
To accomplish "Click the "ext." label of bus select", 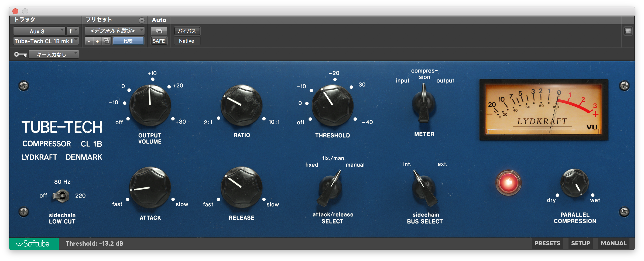I will click(442, 164).
